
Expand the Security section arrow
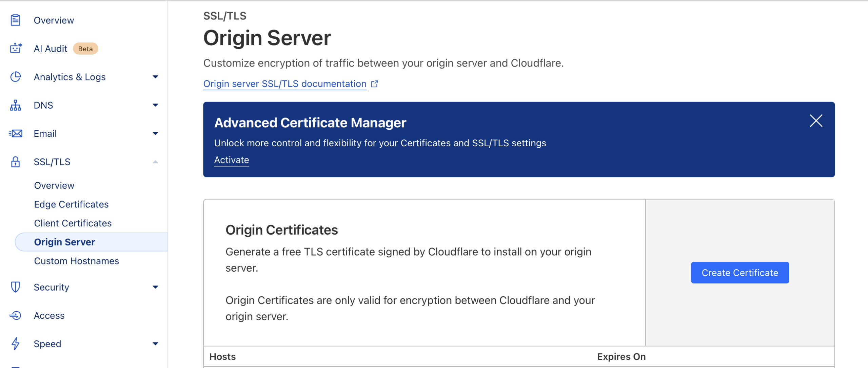[x=155, y=287]
